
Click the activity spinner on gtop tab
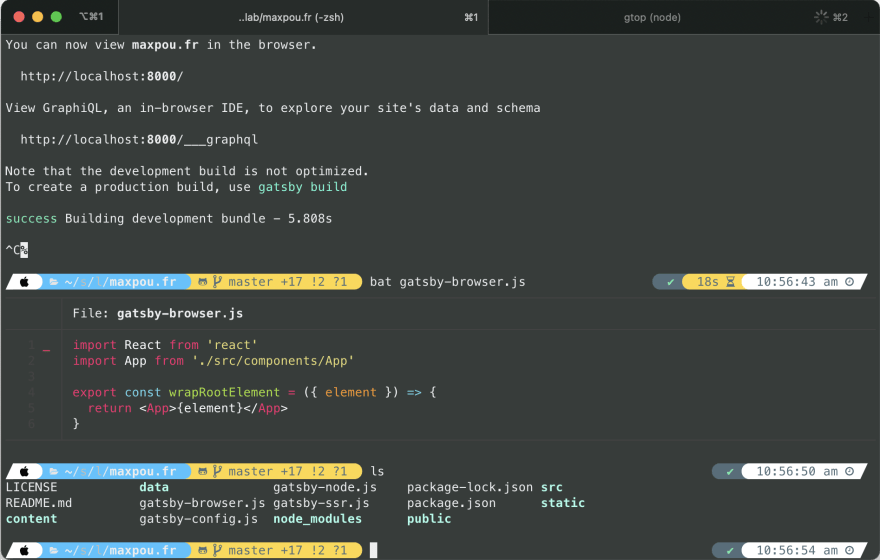pos(821,17)
